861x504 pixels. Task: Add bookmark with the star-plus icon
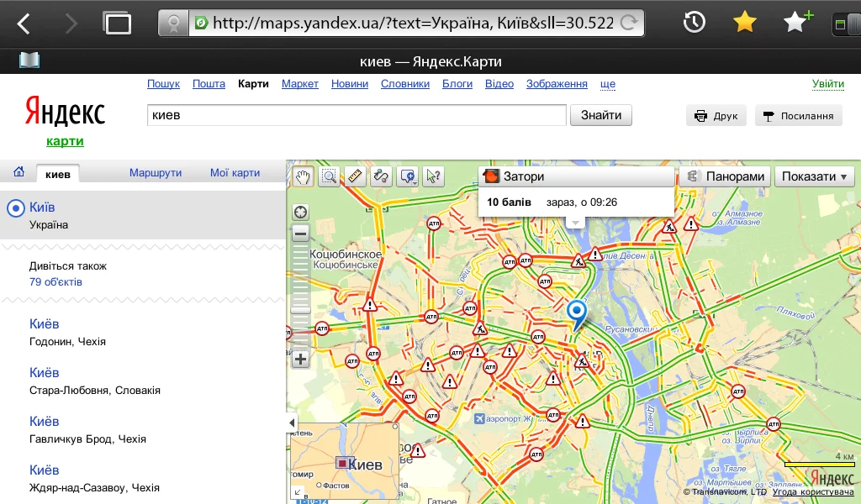797,22
